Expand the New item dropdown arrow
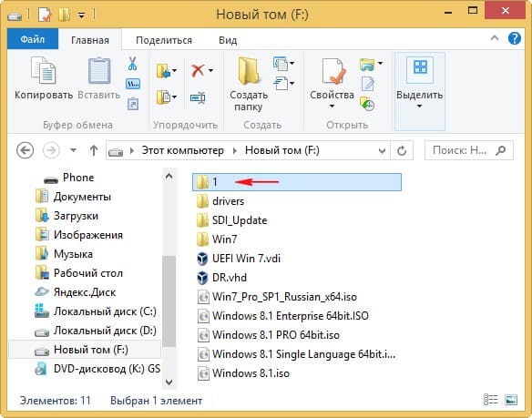532x418 pixels. point(292,63)
